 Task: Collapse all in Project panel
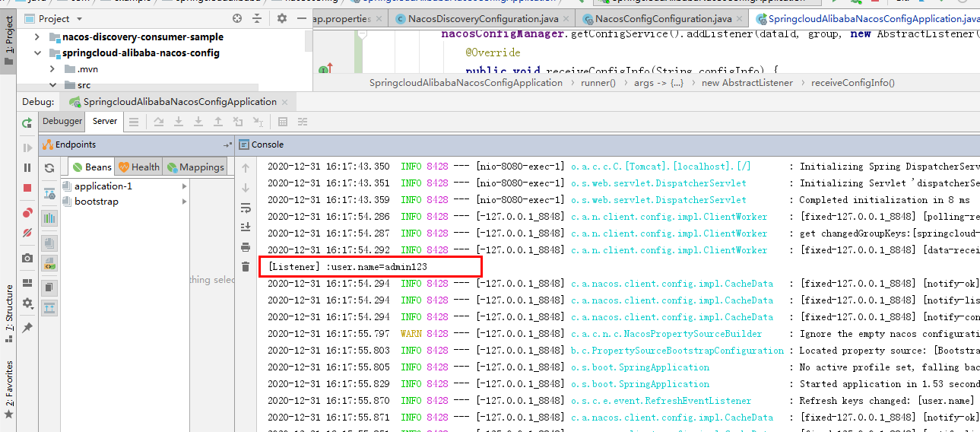pyautogui.click(x=257, y=18)
